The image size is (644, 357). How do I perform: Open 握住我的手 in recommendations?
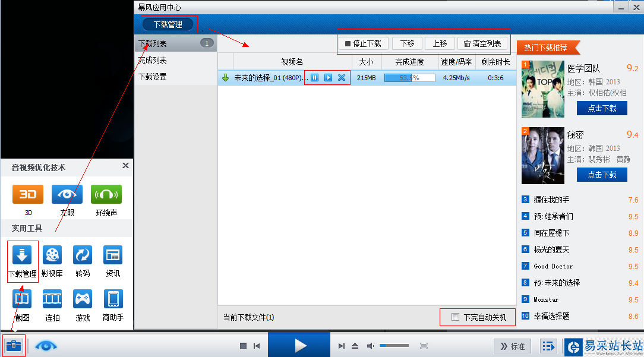click(x=551, y=200)
